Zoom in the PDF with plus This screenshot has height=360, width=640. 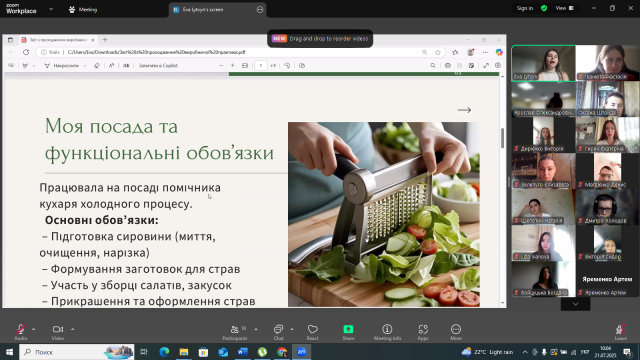point(233,66)
